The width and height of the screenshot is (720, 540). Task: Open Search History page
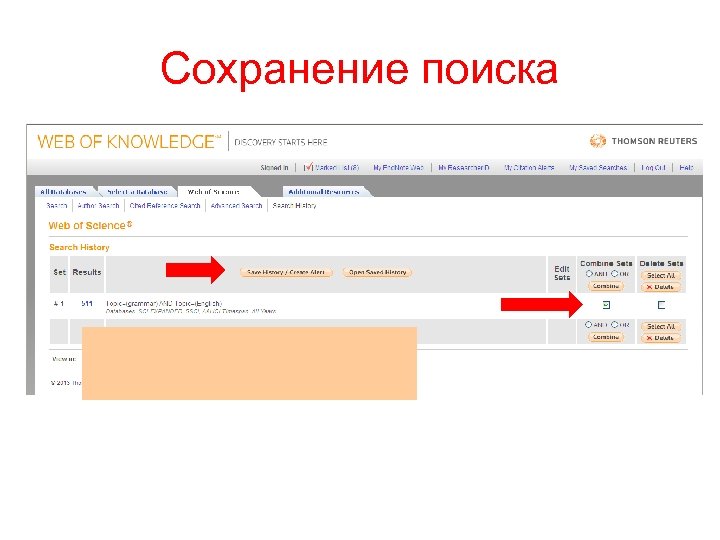point(294,206)
